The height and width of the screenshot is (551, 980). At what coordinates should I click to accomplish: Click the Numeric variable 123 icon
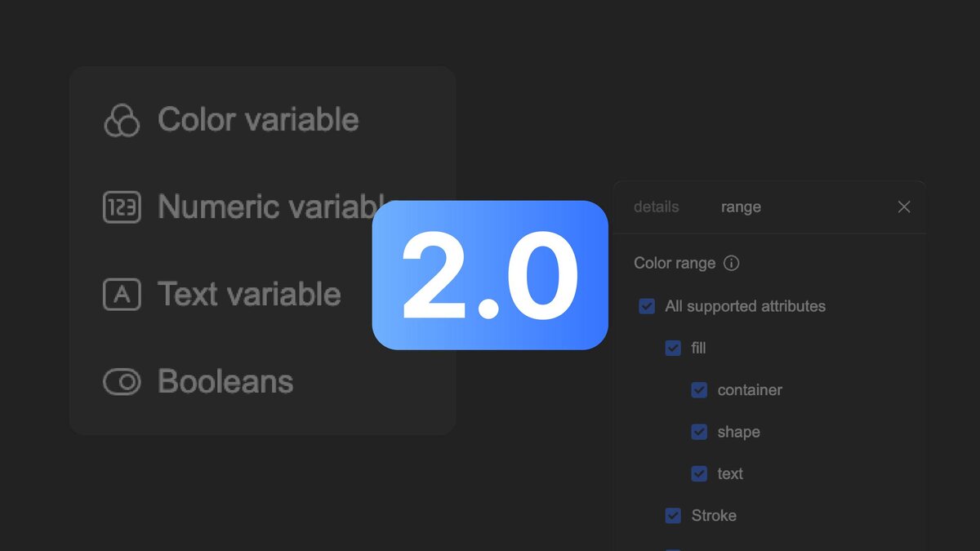(x=122, y=207)
